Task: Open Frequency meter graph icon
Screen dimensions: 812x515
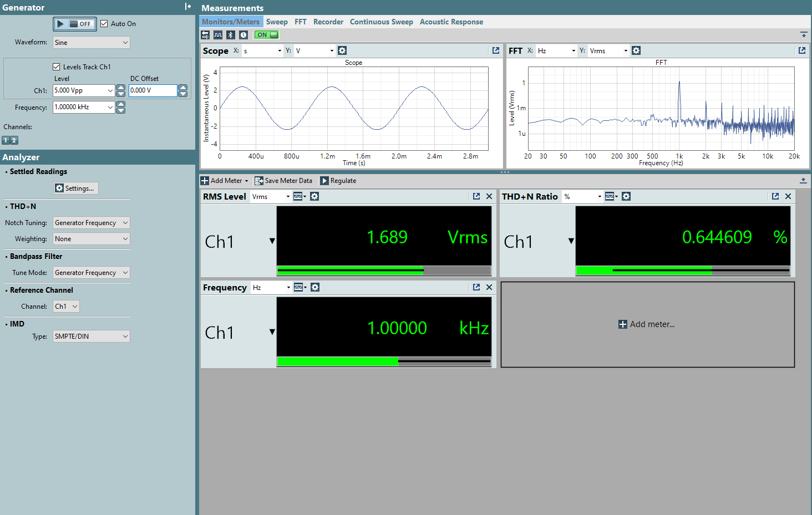Action: pos(300,287)
